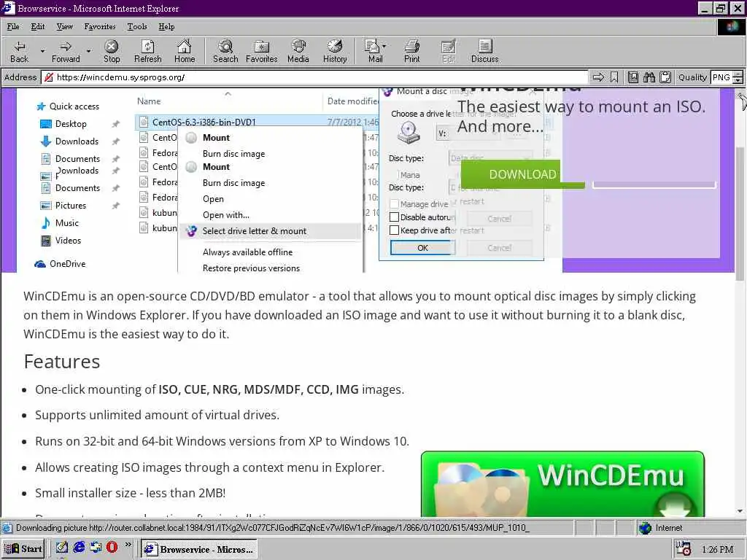This screenshot has width=747, height=560.
Task: Reload the page using Refresh
Action: [x=147, y=52]
